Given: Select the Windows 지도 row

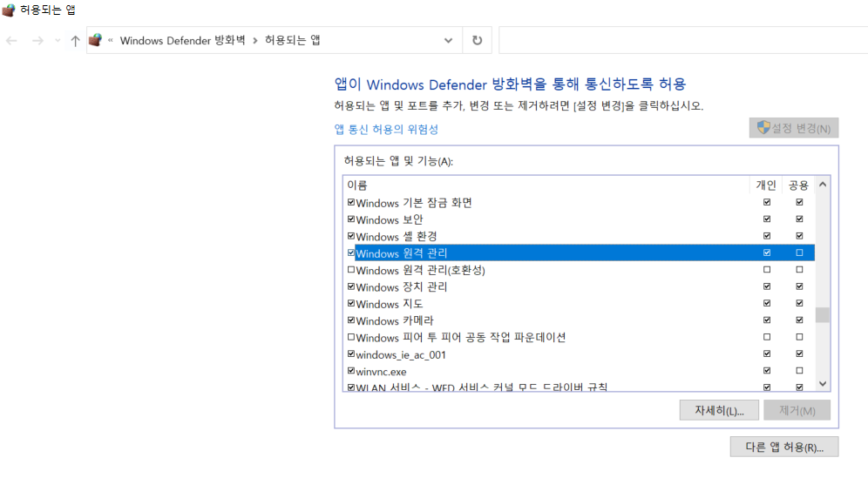Looking at the screenshot, I should (579, 304).
